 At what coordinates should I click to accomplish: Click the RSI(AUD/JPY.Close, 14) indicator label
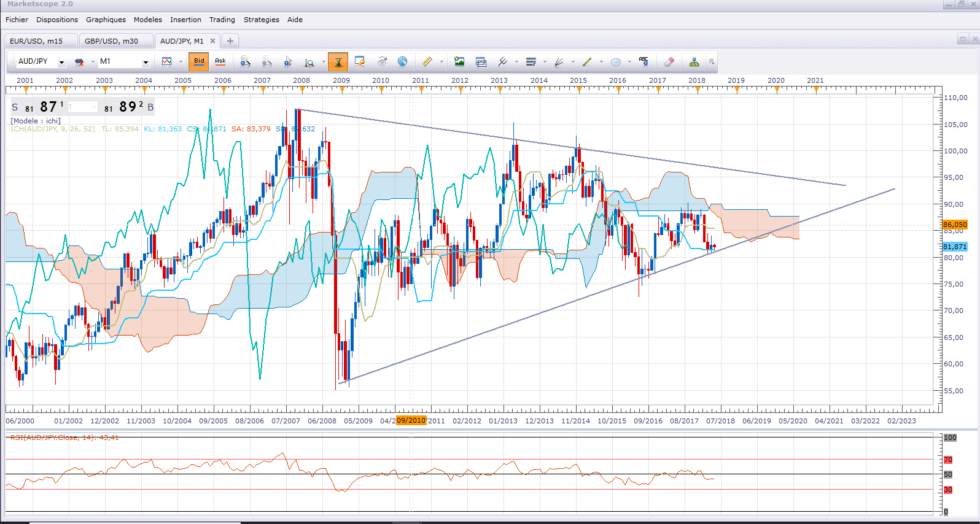(64, 437)
